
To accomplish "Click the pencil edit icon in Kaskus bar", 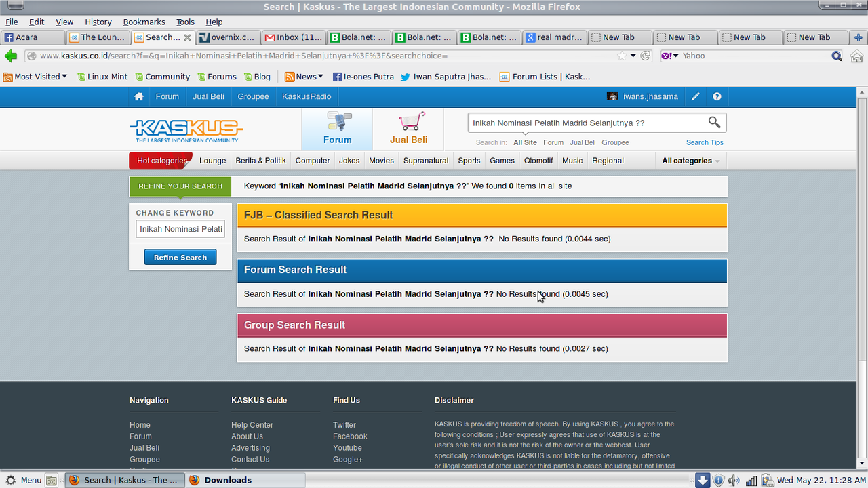I will click(x=696, y=96).
